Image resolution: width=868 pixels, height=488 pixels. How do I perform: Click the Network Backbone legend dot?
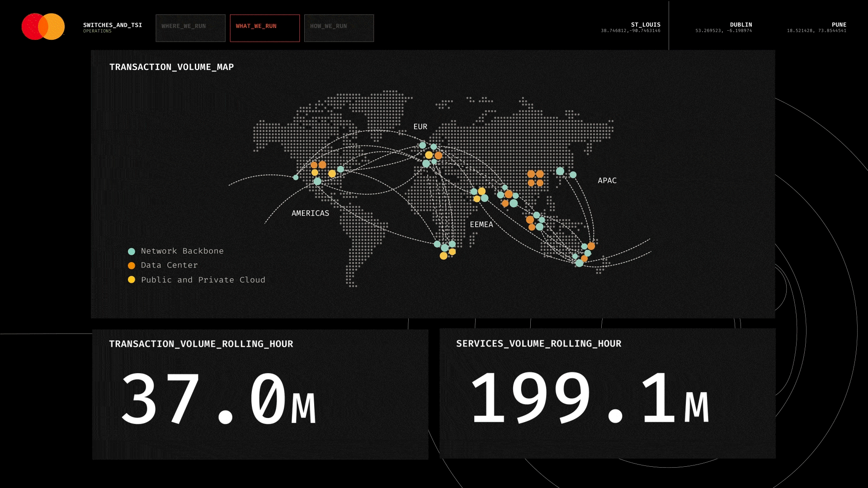click(x=132, y=252)
